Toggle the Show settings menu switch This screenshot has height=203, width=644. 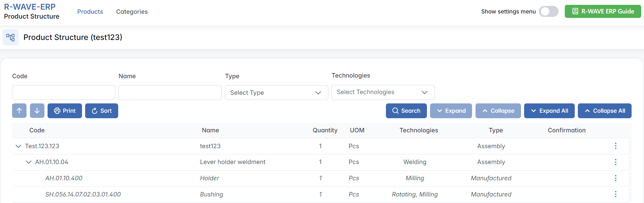548,11
